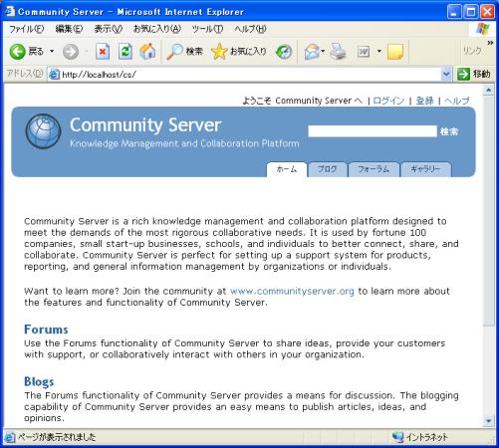Open the ファイル menu

point(26,29)
